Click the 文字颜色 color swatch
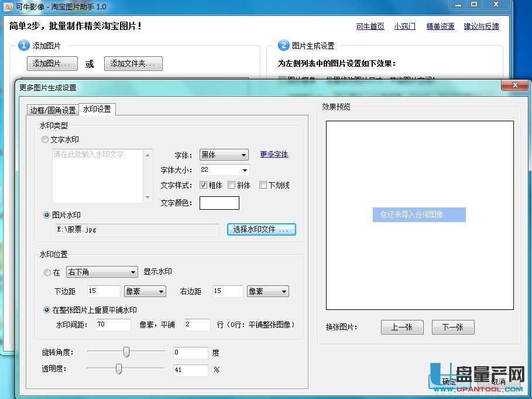 coord(219,203)
